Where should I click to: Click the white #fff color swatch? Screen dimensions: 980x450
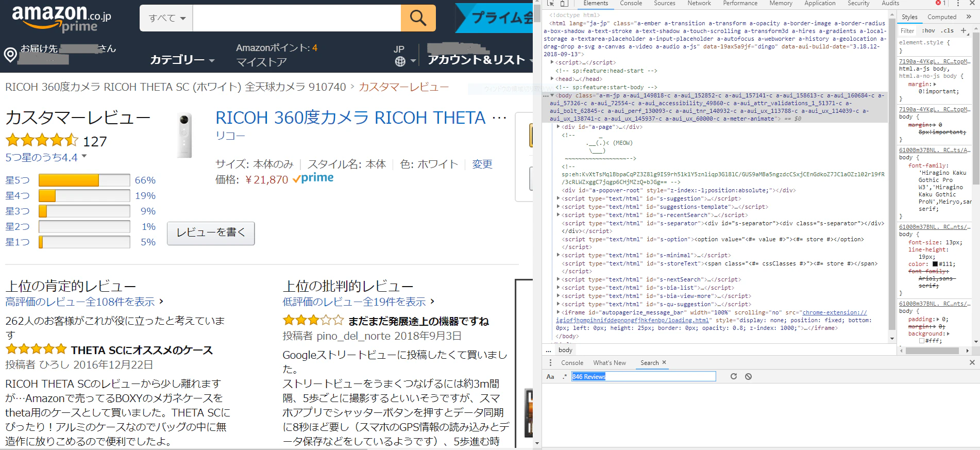pos(922,341)
